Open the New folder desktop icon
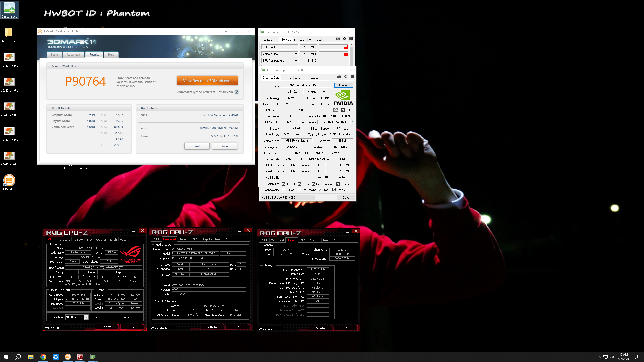 (9, 35)
